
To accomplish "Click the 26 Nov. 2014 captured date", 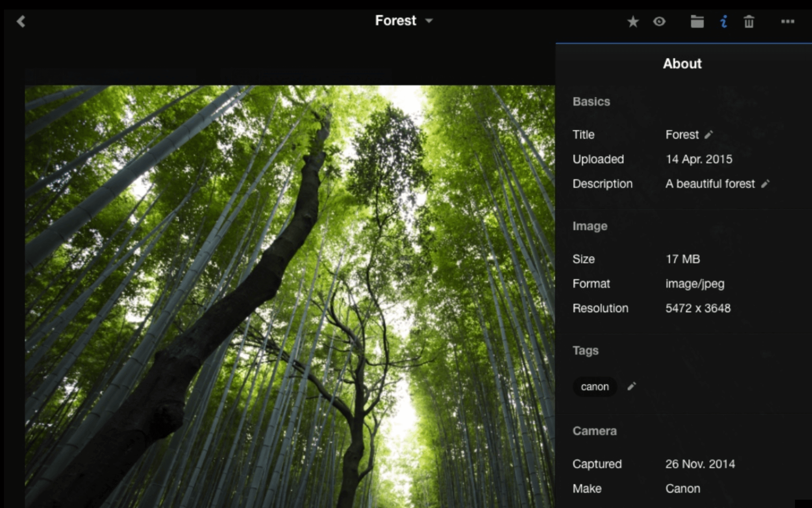I will pos(700,464).
